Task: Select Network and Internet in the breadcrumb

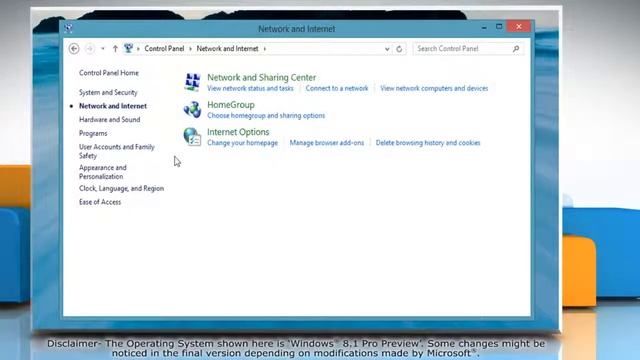Action: [227, 49]
